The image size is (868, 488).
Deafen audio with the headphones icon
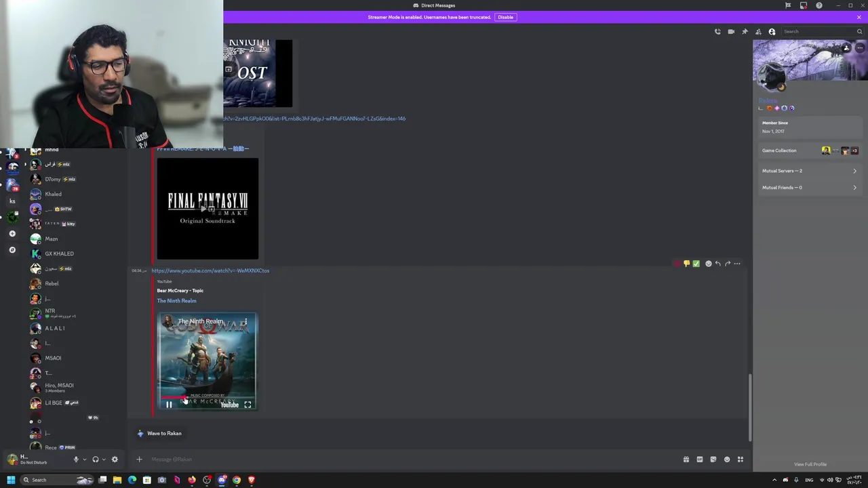96,460
